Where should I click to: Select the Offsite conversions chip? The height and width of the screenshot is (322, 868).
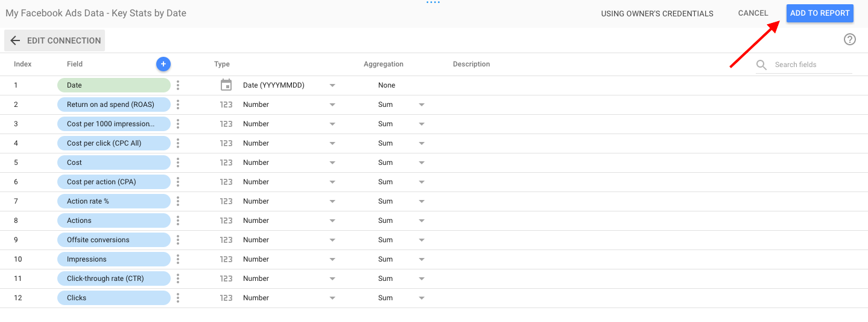pos(114,240)
